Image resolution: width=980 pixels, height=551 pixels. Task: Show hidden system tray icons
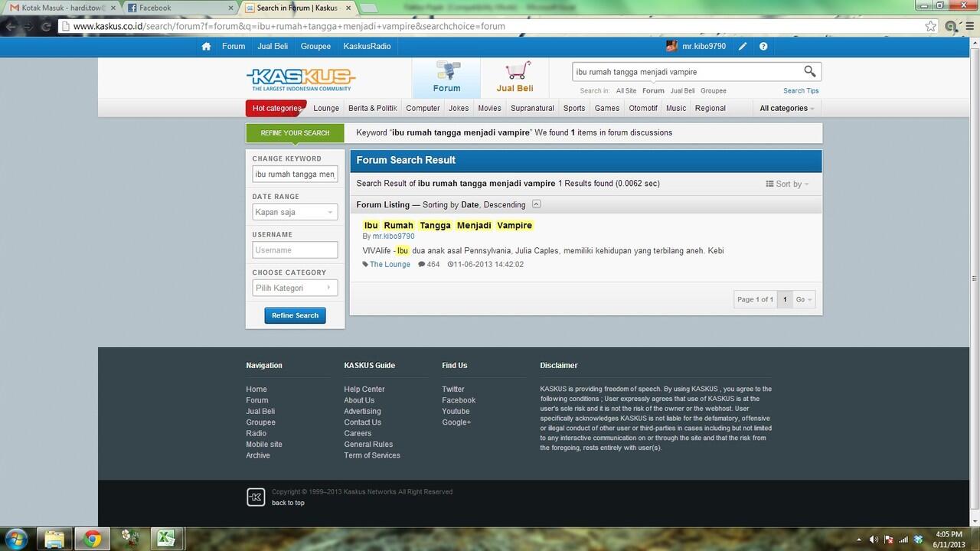coord(859,540)
